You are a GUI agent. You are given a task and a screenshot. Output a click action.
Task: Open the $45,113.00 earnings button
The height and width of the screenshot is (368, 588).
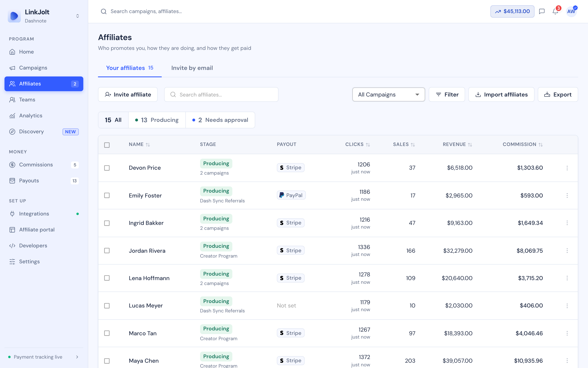tap(512, 11)
